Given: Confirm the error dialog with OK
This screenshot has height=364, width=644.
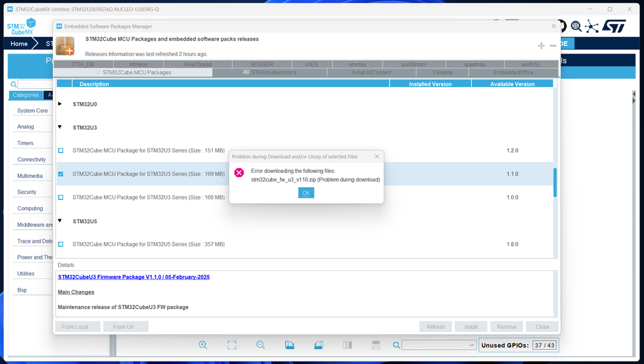Looking at the screenshot, I should [306, 193].
